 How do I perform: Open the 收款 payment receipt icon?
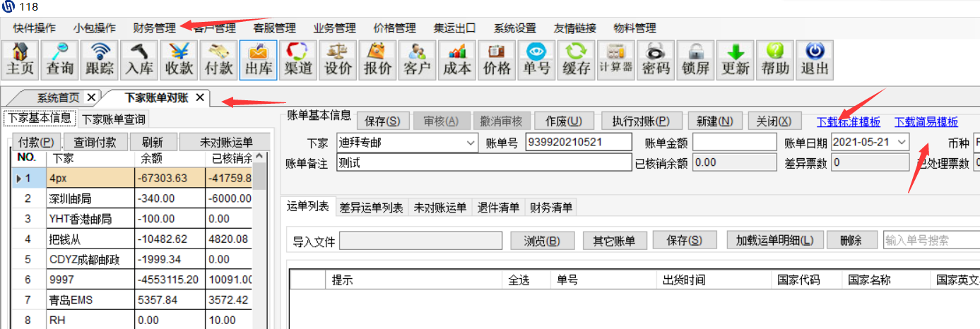(179, 59)
